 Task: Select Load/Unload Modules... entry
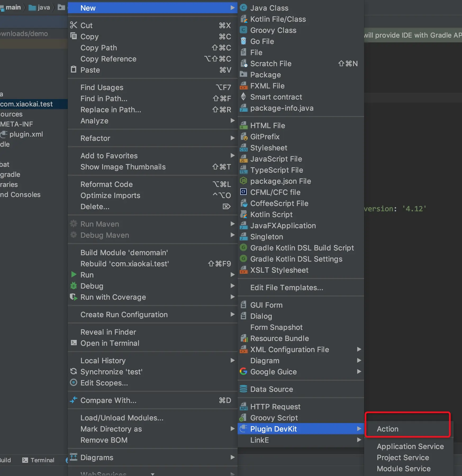pos(153,418)
